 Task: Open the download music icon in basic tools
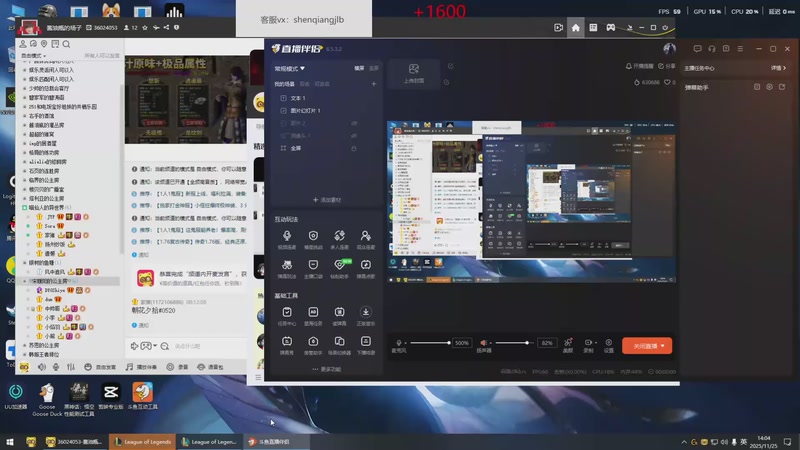pyautogui.click(x=365, y=312)
